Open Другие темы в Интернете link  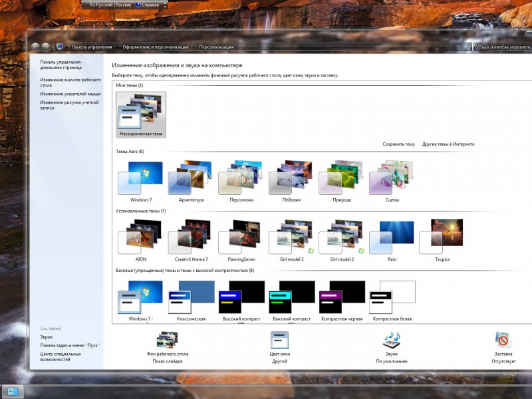[x=448, y=144]
